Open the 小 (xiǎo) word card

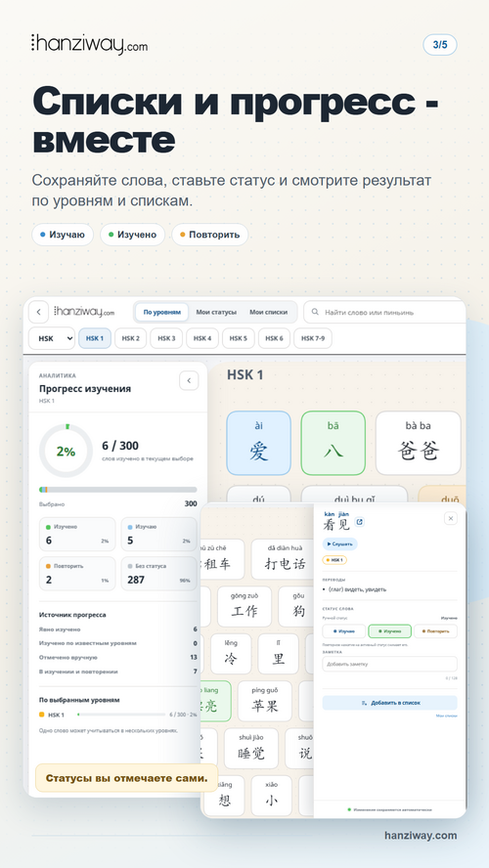click(x=271, y=796)
